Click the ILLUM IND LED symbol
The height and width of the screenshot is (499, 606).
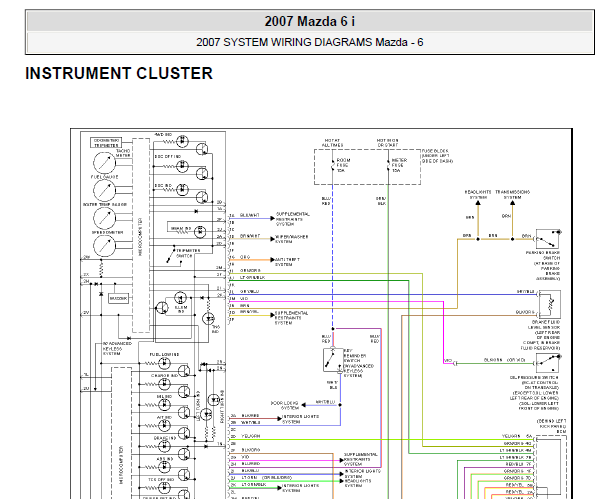point(180,298)
